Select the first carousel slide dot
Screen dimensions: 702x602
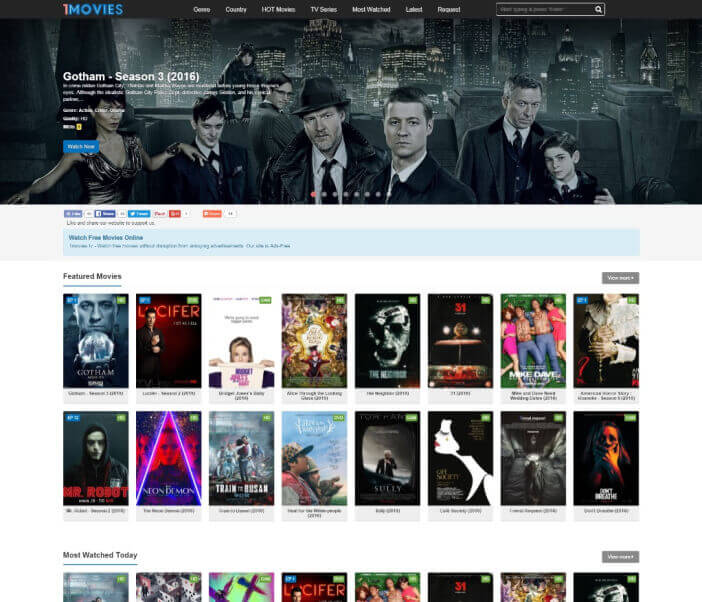(x=313, y=194)
